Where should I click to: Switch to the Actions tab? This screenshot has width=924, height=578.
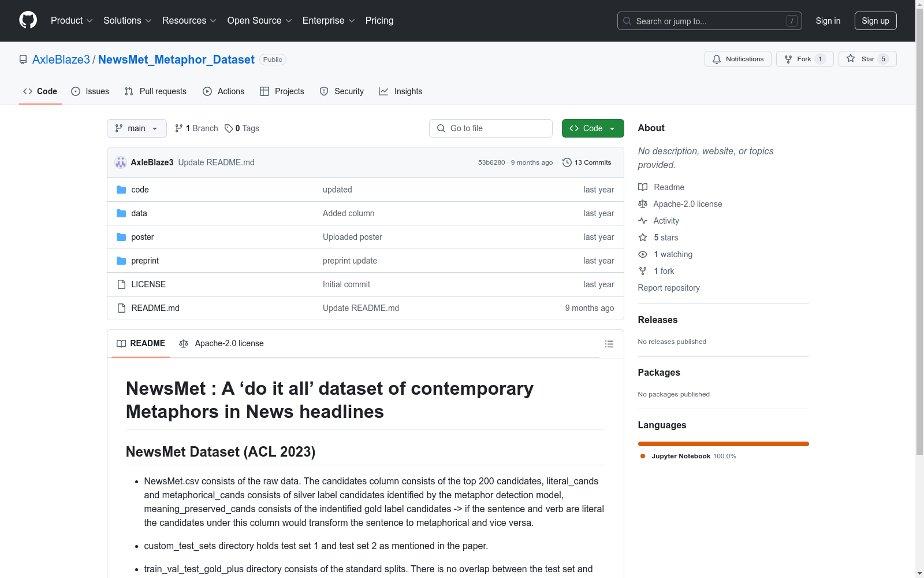(223, 91)
